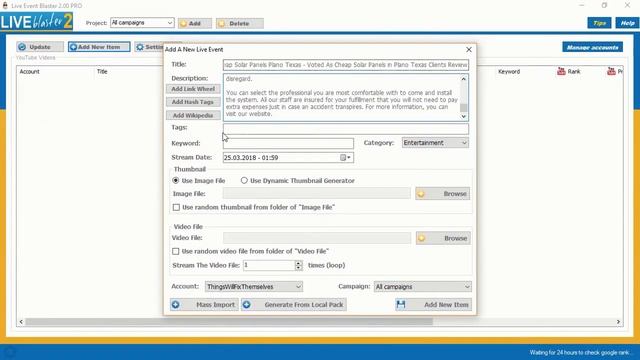Click the description scrollbar down arrow
640x360 pixels.
[x=464, y=116]
